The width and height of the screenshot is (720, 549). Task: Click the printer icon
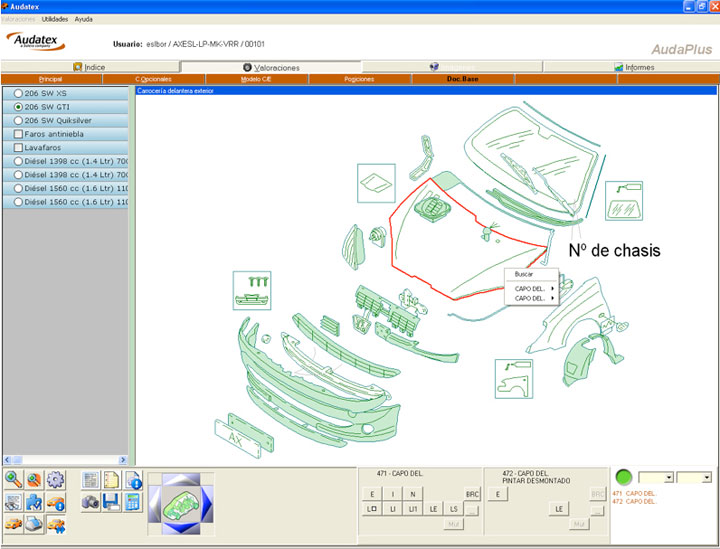click(34, 524)
